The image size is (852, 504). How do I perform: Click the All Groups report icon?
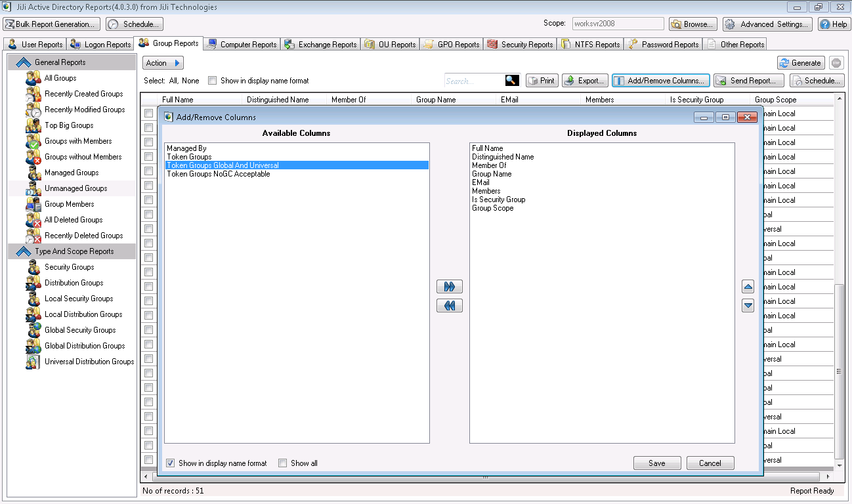[33, 78]
